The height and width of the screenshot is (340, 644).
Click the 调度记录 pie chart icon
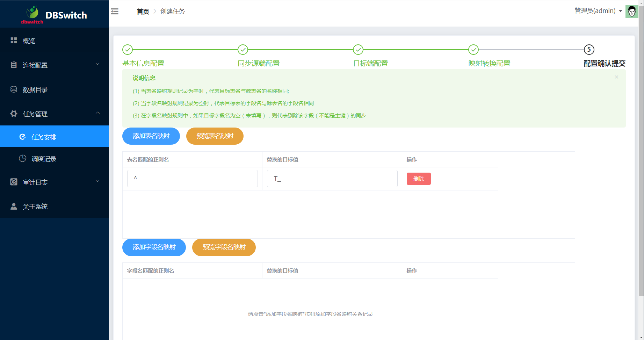[x=23, y=159]
